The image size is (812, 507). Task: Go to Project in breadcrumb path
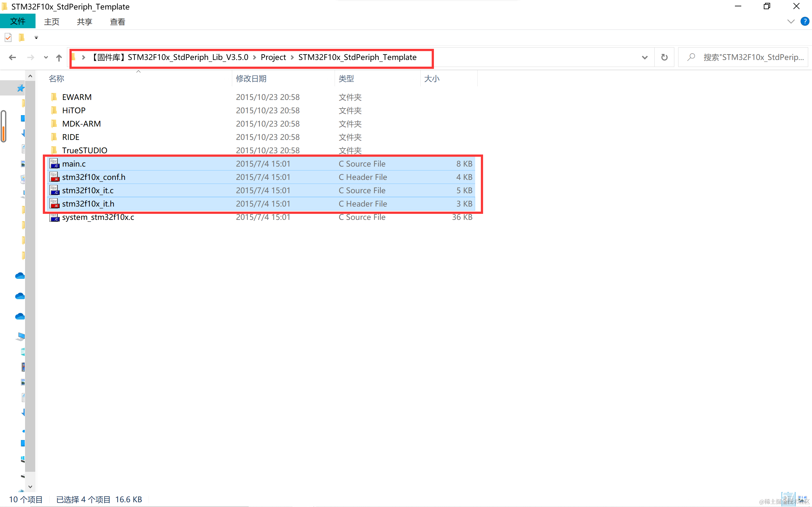[273, 57]
